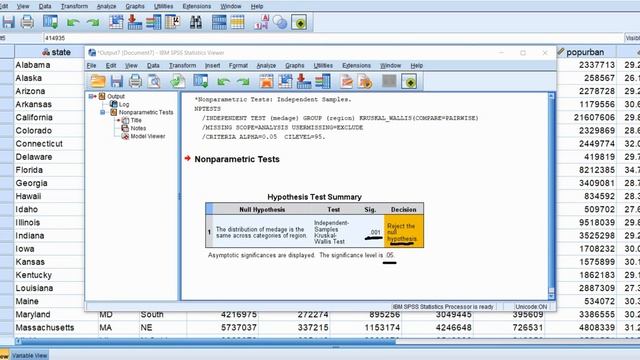Click Undo arrow in Data Editor toolbar
Viewport: 640px width, 360px height.
point(73,22)
